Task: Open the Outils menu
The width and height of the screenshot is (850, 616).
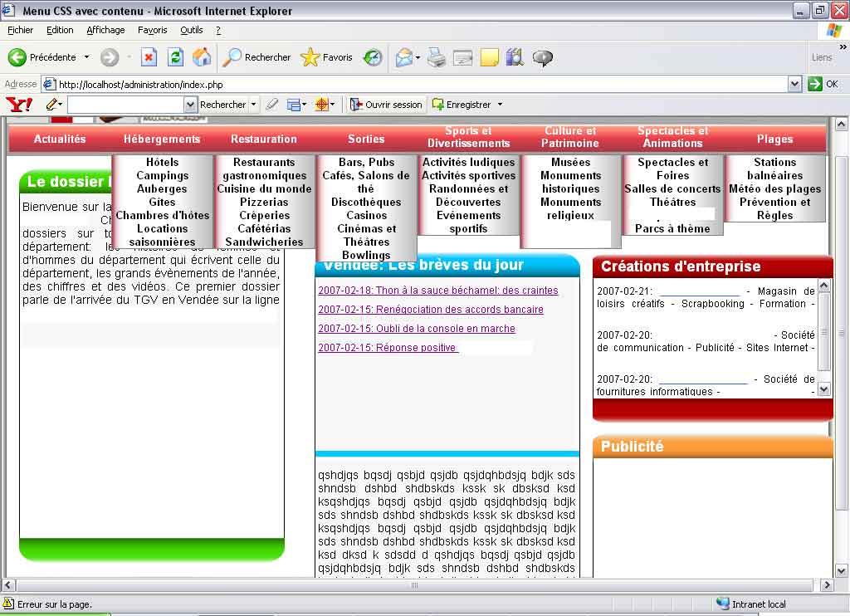Action: tap(192, 31)
